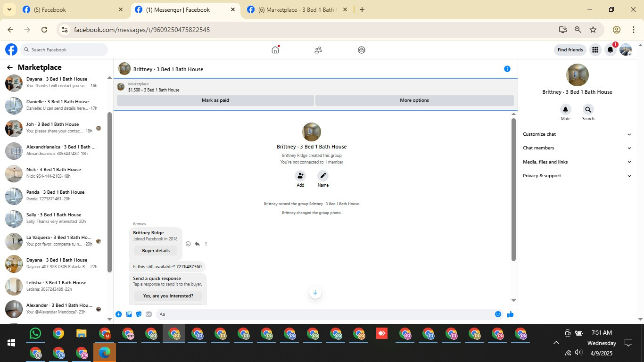Open more actions plus icon in composer
Image resolution: width=644 pixels, height=362 pixels.
pos(119,314)
